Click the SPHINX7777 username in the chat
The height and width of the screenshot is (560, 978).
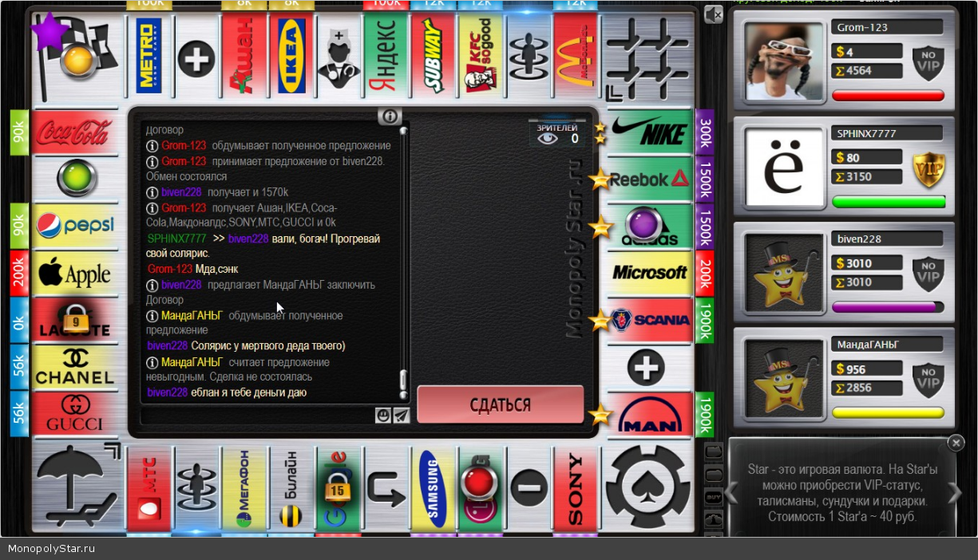click(177, 239)
